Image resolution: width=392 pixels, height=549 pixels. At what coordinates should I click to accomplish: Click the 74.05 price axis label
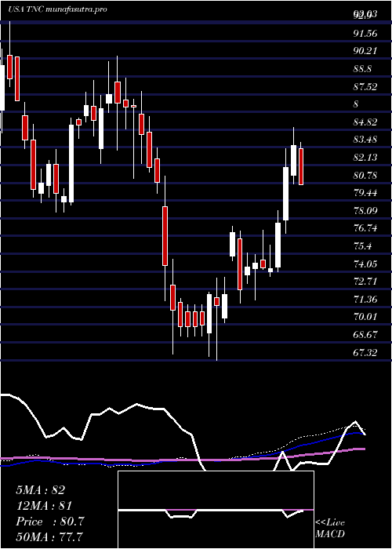[x=365, y=264]
